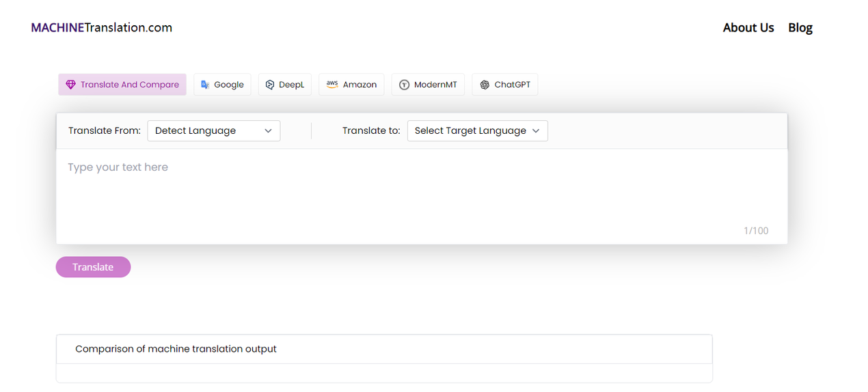This screenshot has height=392, width=868.
Task: Click the Google Translate icon
Action: pyautogui.click(x=205, y=85)
